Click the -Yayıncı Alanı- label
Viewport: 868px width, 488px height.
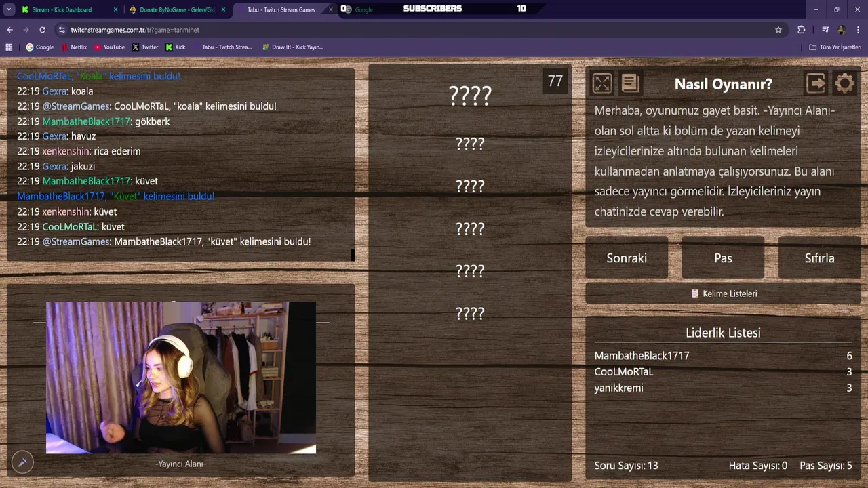click(x=180, y=464)
